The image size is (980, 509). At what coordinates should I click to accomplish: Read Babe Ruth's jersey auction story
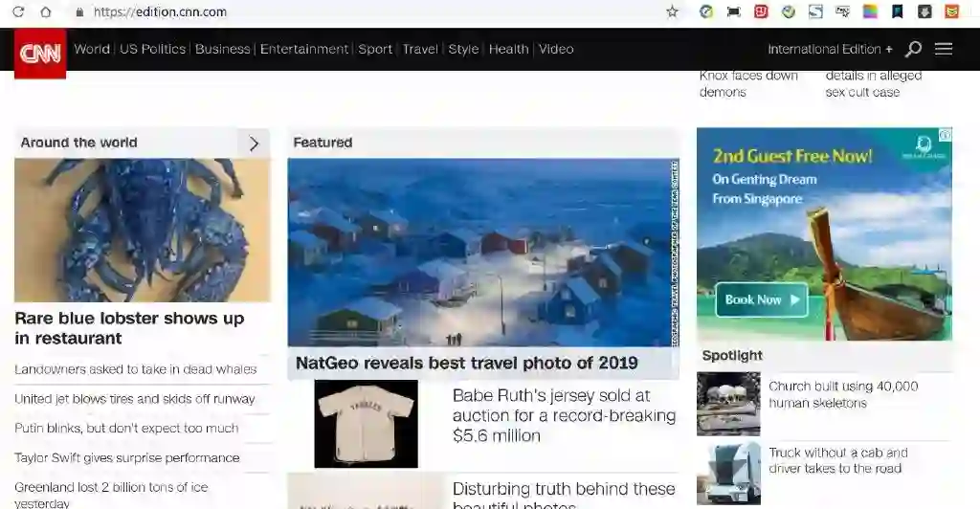pyautogui.click(x=565, y=415)
